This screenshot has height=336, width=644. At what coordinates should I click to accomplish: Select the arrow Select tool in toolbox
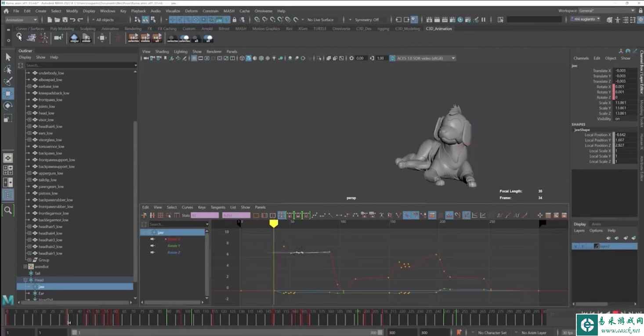coord(8,57)
